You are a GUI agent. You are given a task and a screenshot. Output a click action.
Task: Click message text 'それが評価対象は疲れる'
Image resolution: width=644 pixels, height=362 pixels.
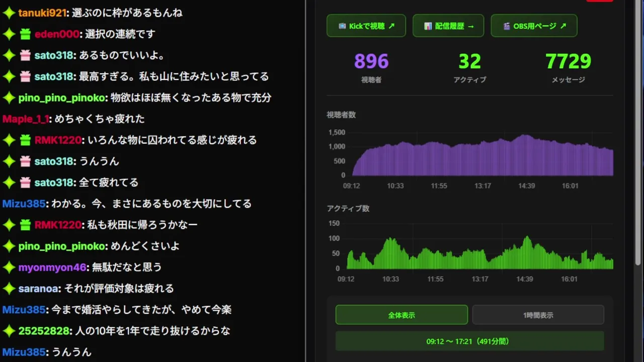tap(120, 289)
